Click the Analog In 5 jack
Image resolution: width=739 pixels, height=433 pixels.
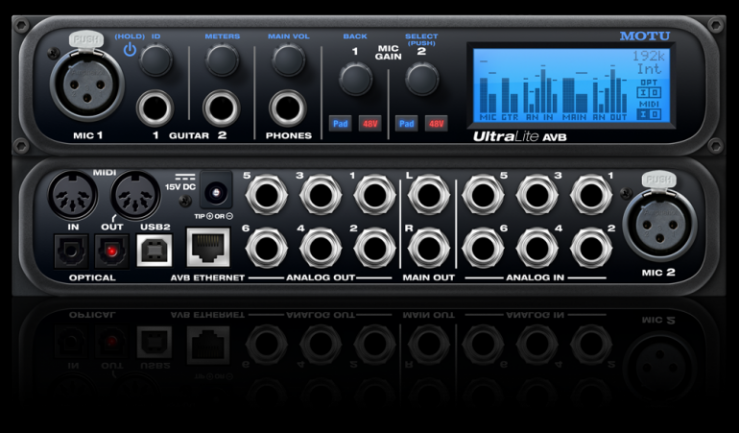(483, 195)
